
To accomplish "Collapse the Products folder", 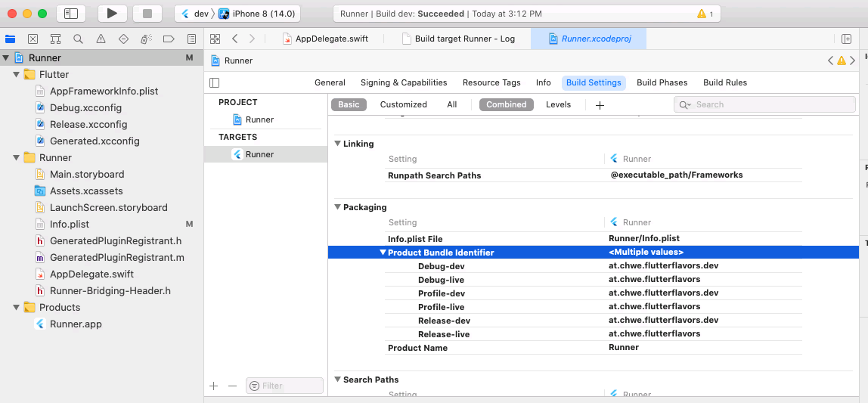I will click(x=17, y=307).
